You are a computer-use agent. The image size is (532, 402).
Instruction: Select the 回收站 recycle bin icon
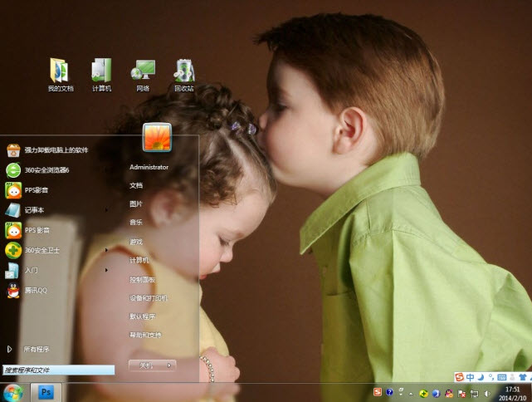[x=184, y=75]
